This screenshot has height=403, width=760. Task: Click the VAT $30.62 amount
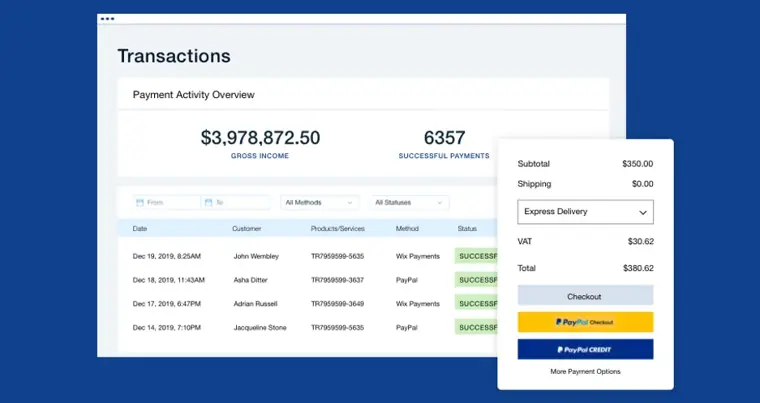point(640,241)
